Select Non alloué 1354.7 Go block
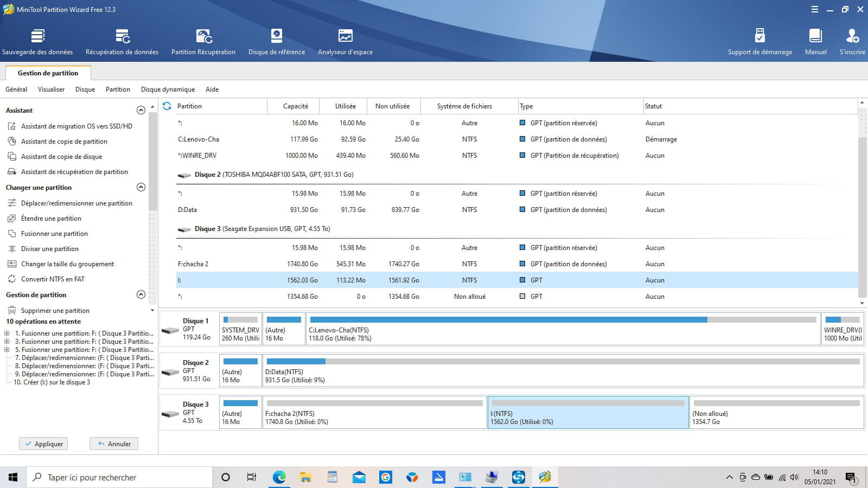The height and width of the screenshot is (488, 868). click(777, 412)
